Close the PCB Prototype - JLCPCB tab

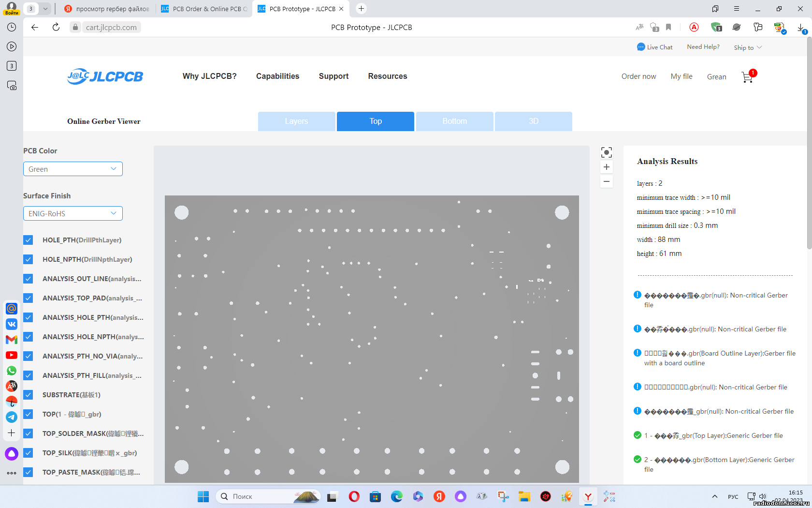coord(341,9)
